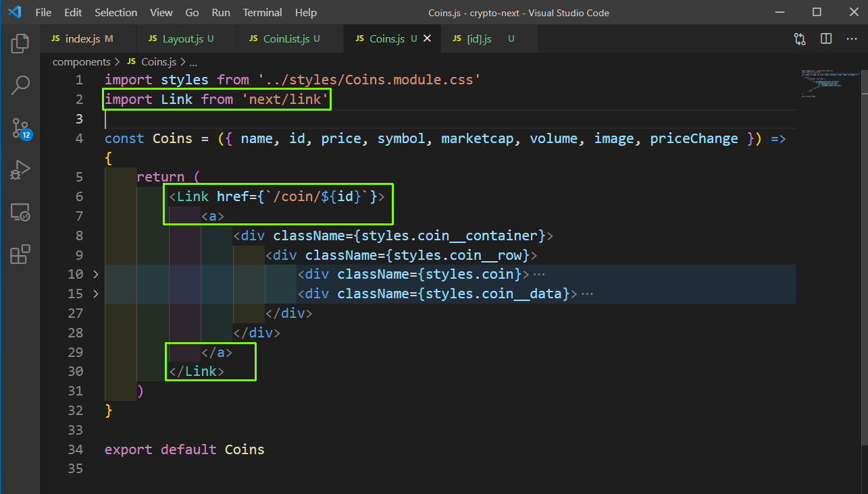Click line number 34 in gutter
Viewport: 868px width, 494px height.
(76, 449)
